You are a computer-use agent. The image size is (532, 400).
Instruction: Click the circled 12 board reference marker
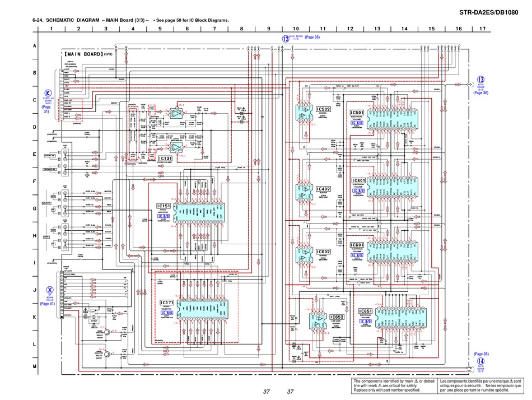[286, 38]
